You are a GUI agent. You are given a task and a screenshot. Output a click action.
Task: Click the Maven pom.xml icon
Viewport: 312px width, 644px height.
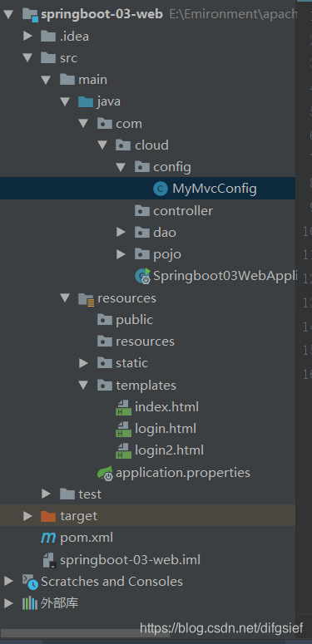(x=48, y=538)
